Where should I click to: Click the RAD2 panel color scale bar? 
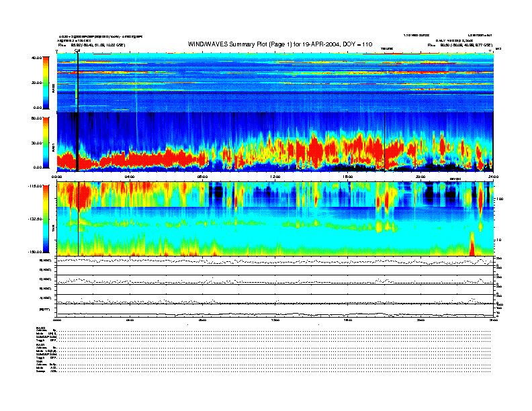pyautogui.click(x=45, y=82)
